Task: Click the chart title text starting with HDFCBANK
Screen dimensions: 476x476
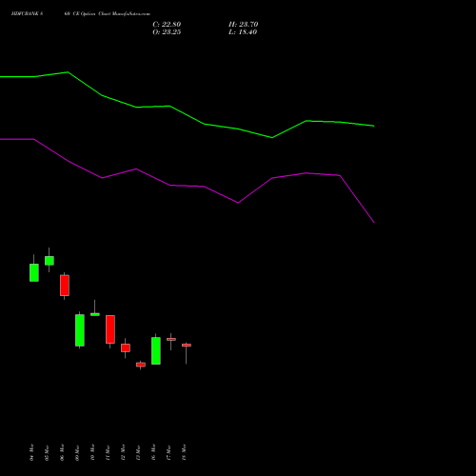Action: [x=81, y=14]
